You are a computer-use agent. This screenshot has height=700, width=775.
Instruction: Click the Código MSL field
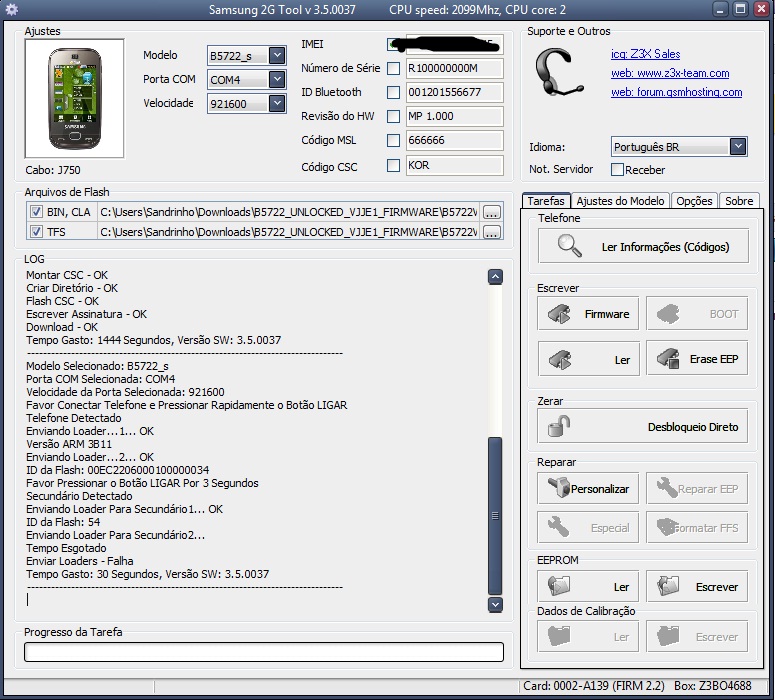click(454, 140)
